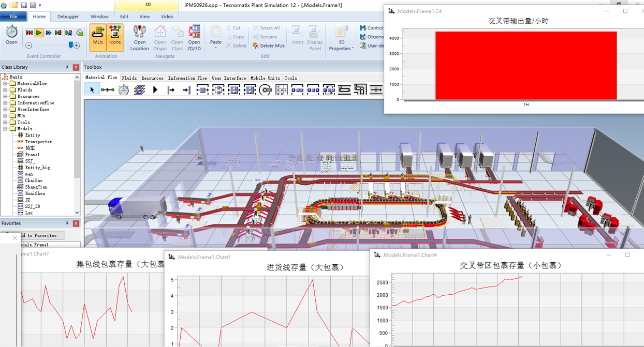This screenshot has width=644, height=347.
Task: Select the Store grid tool in Toolbox
Action: (x=282, y=89)
